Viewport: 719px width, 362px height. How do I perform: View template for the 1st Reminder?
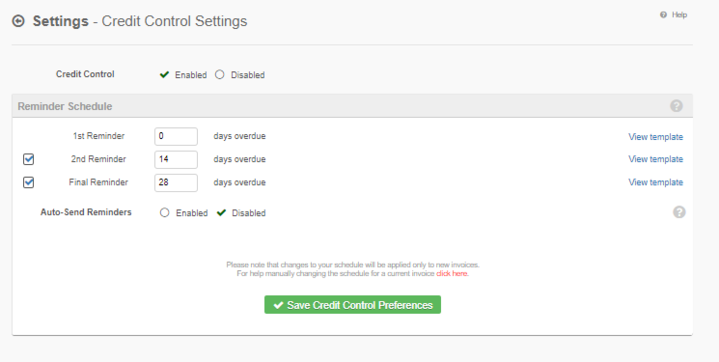point(655,137)
